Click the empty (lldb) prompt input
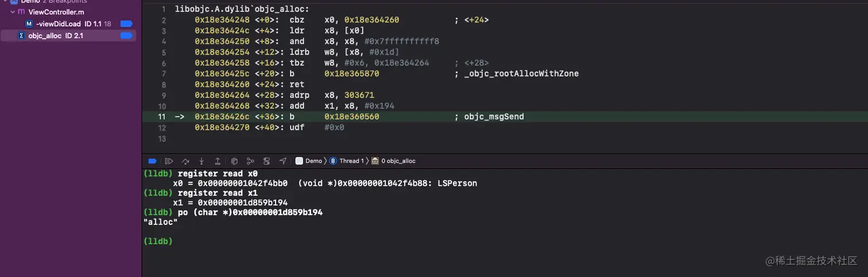The image size is (868, 277). pos(158,241)
